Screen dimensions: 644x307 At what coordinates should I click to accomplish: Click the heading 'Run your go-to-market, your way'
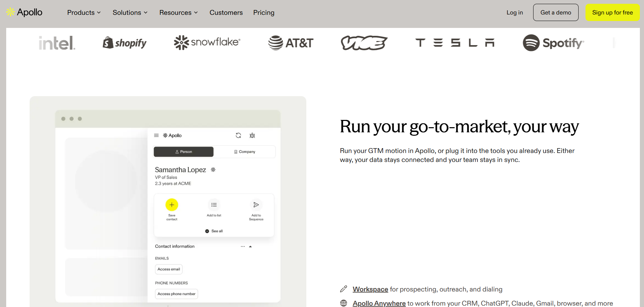459,126
